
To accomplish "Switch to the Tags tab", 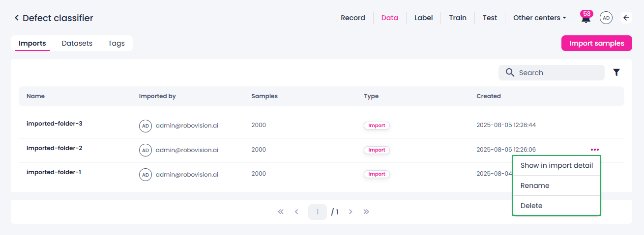I will pyautogui.click(x=117, y=43).
